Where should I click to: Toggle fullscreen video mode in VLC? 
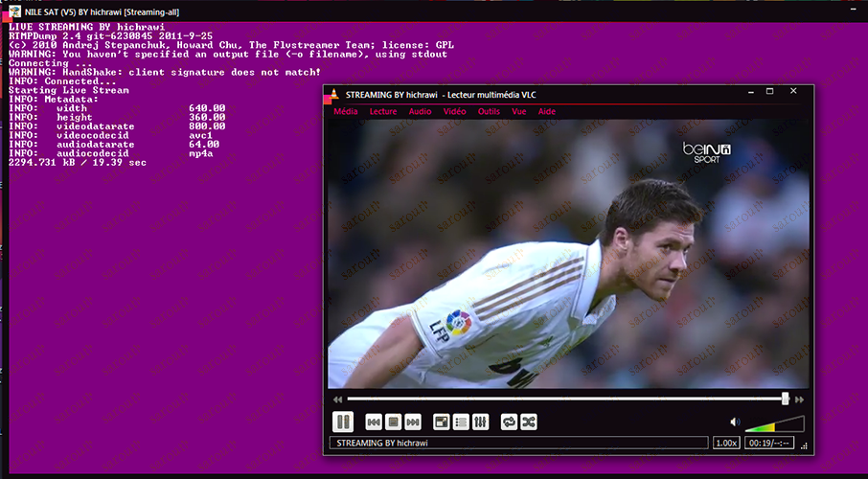(442, 422)
